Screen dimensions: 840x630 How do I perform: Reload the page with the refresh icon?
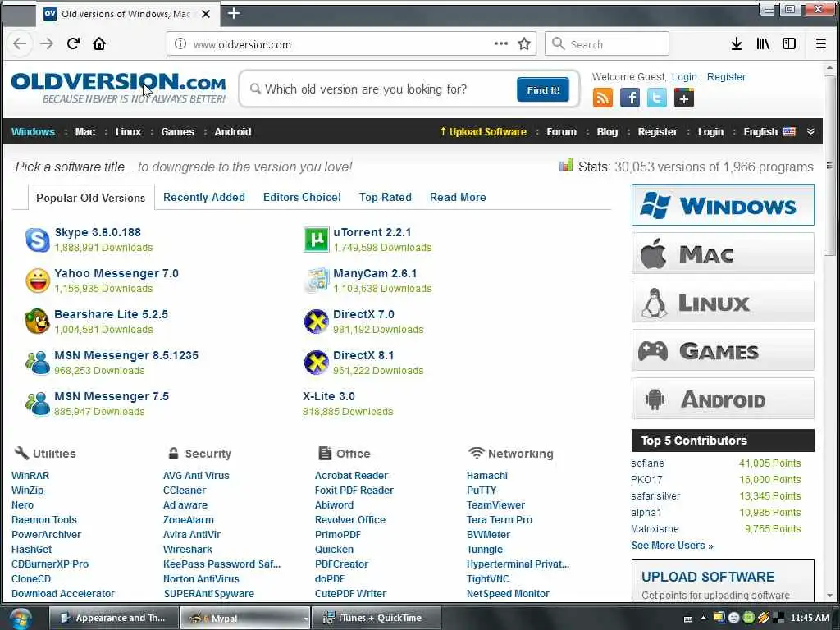point(73,44)
